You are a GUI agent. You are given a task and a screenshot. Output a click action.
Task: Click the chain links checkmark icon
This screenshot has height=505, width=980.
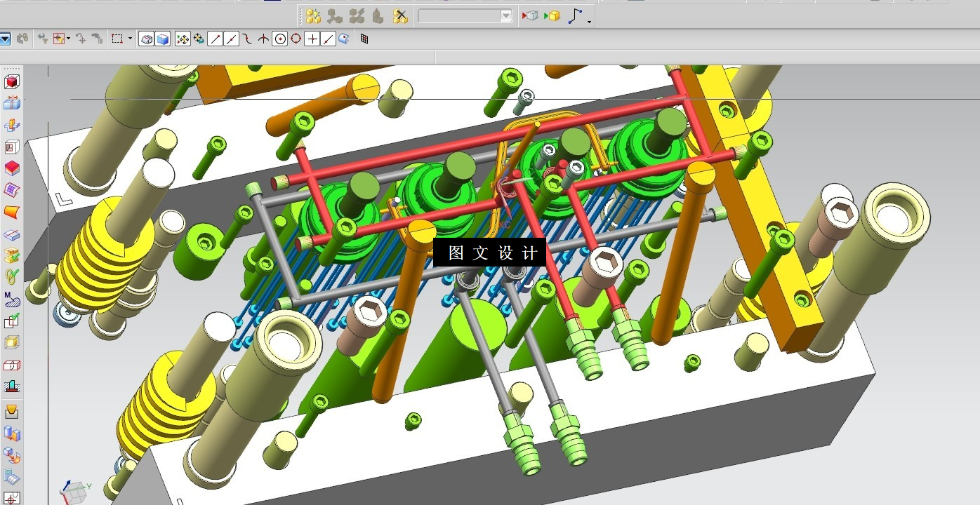point(12,277)
